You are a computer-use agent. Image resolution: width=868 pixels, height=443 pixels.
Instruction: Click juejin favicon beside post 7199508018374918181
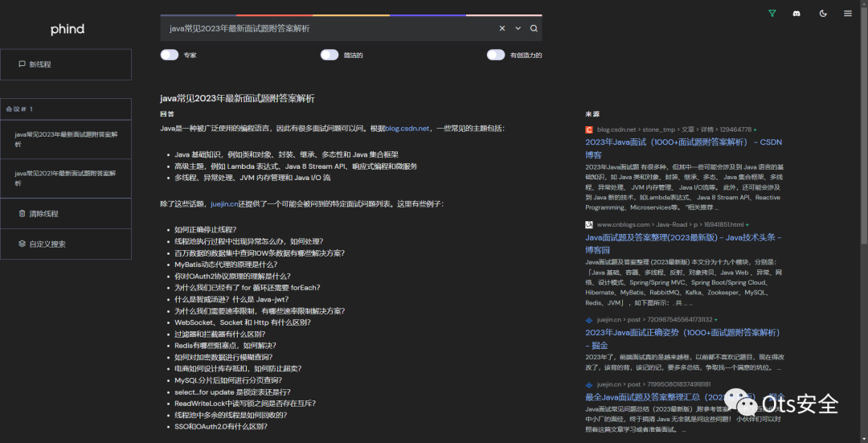coord(589,384)
